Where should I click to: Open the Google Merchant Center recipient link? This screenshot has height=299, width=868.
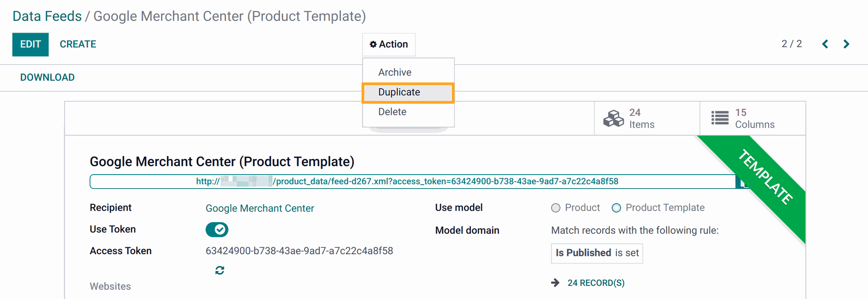pos(260,208)
